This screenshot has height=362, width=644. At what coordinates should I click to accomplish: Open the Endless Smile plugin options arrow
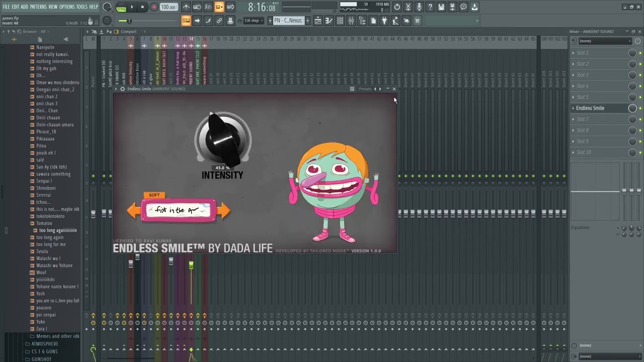click(116, 89)
